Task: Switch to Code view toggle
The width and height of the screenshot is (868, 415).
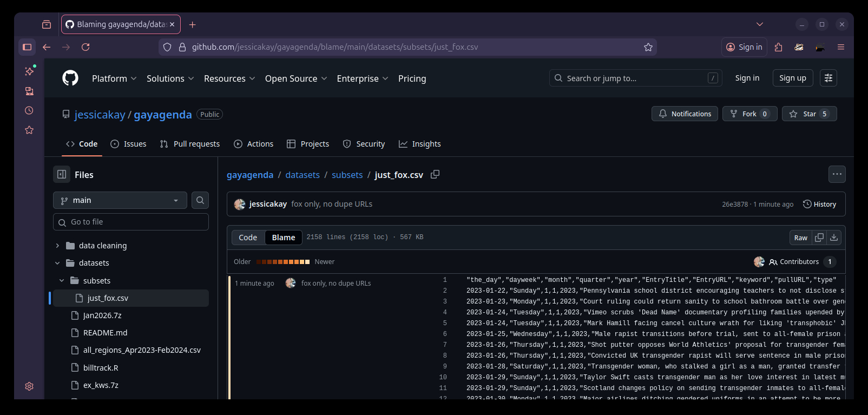Action: tap(248, 238)
